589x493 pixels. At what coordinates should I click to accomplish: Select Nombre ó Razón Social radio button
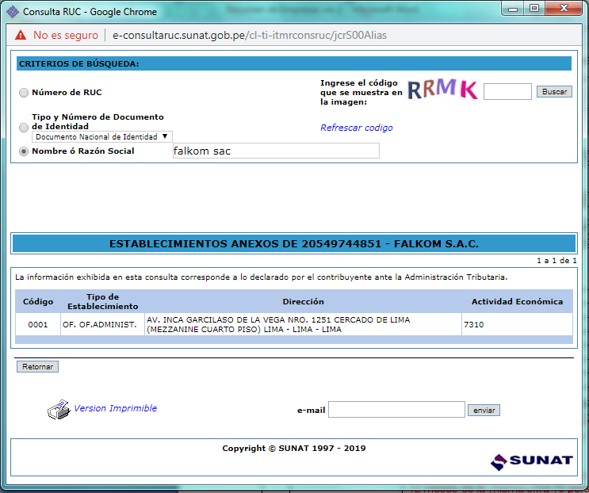(x=24, y=151)
